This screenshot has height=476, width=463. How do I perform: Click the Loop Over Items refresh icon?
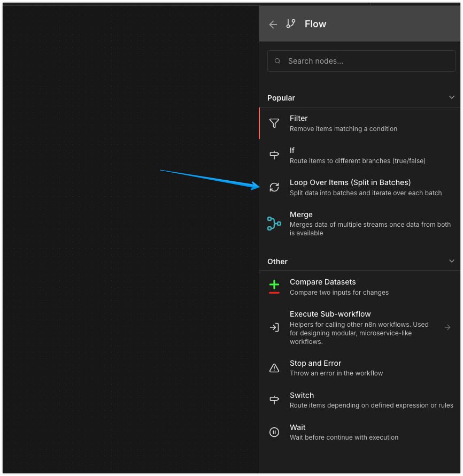pyautogui.click(x=274, y=187)
